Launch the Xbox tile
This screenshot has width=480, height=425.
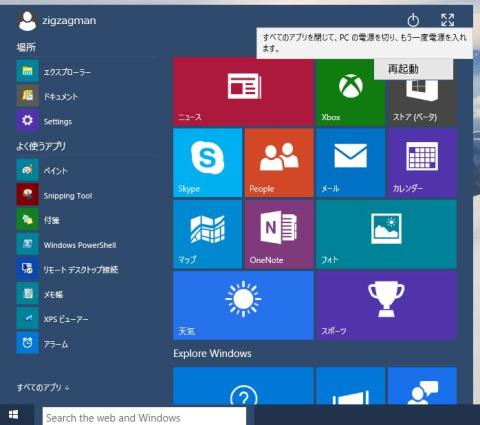point(350,93)
